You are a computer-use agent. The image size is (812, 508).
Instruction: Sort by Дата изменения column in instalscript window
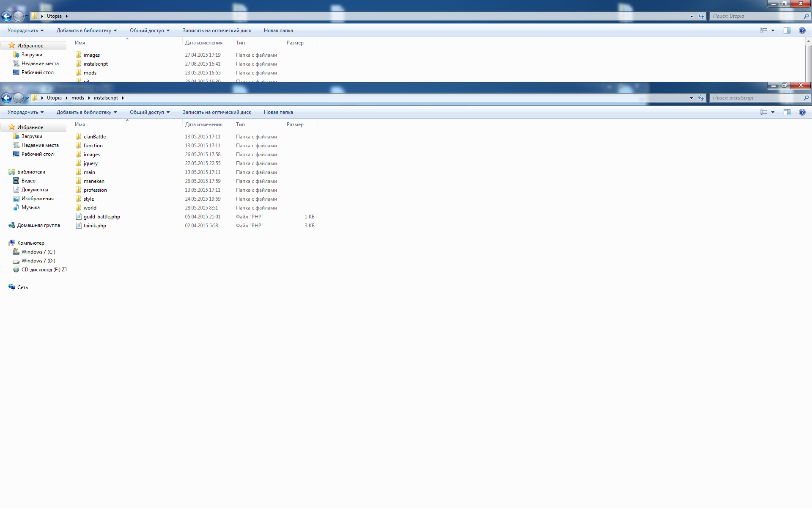point(204,124)
